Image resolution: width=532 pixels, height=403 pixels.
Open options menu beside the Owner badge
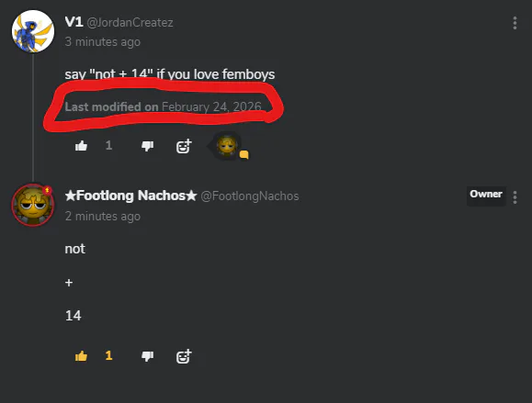click(x=515, y=197)
